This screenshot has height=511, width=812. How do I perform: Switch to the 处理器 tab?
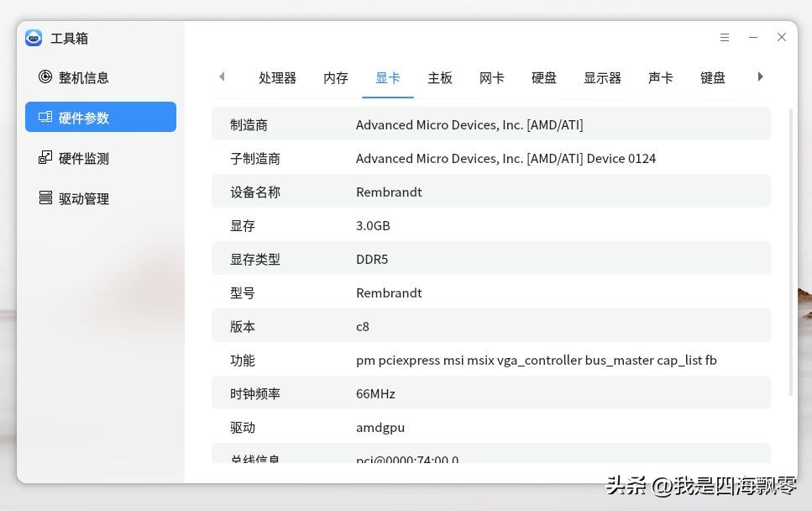278,77
